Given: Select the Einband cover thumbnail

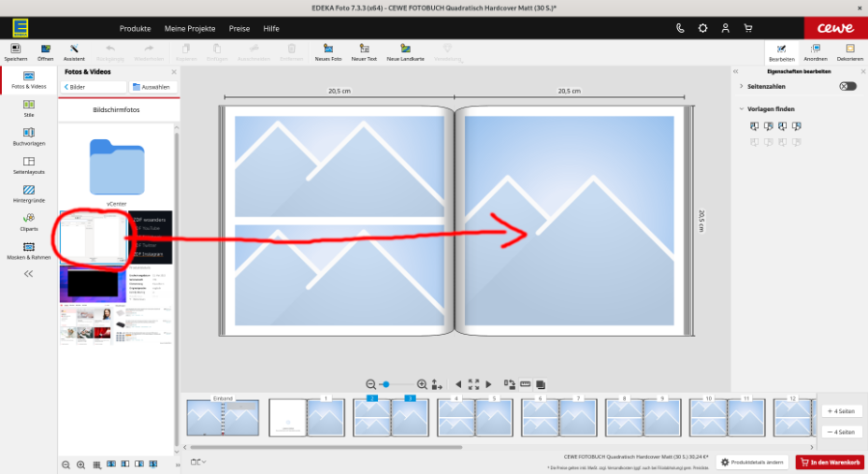Looking at the screenshot, I should point(223,417).
